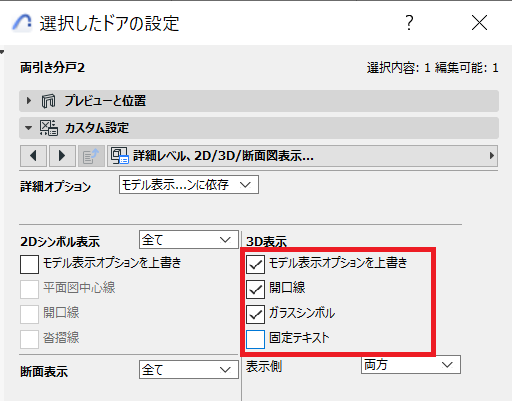Open the 2Dシンボル表示 dropdown
The image size is (512, 401).
(189, 240)
